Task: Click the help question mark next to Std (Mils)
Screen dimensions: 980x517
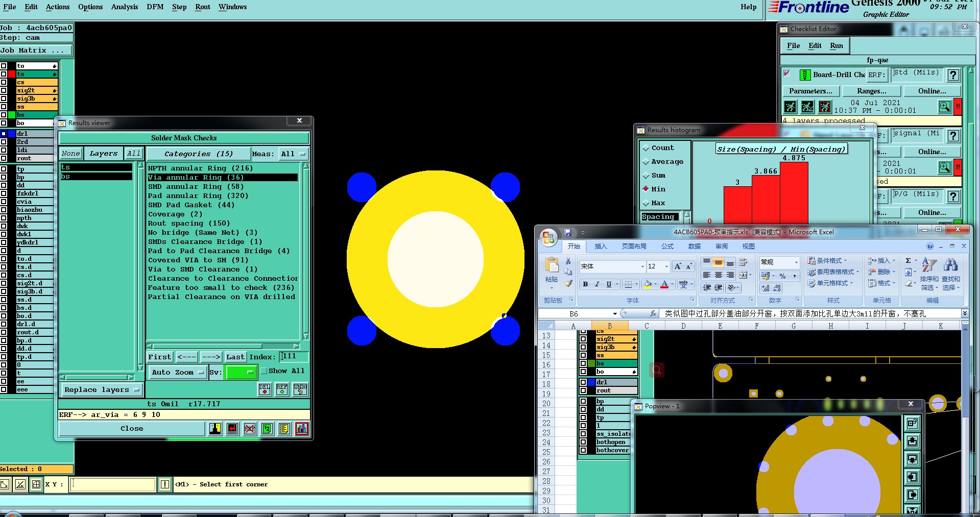Action: pos(953,75)
